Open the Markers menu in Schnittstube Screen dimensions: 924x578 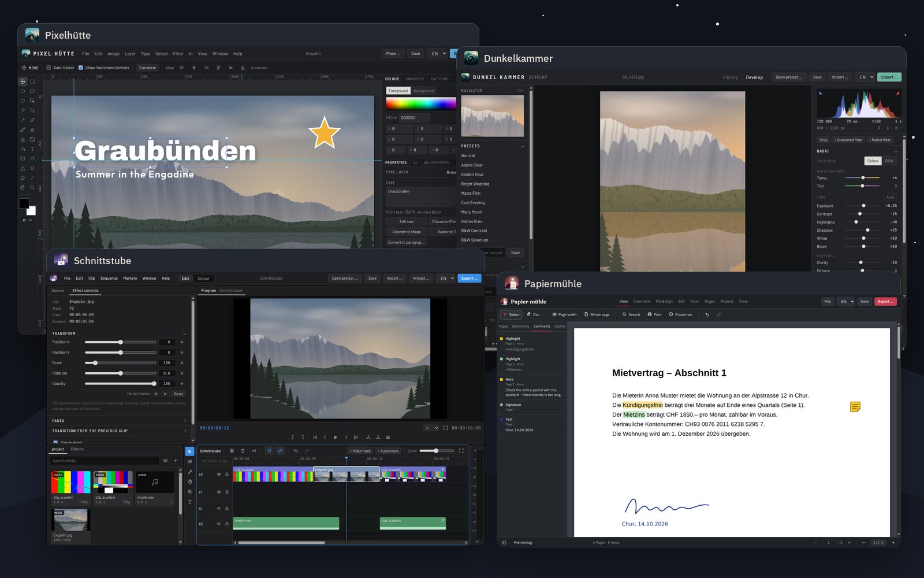click(130, 279)
